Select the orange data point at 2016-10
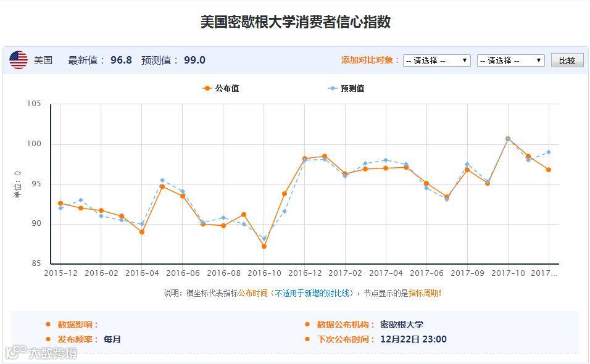This screenshot has height=364, width=590. point(264,247)
